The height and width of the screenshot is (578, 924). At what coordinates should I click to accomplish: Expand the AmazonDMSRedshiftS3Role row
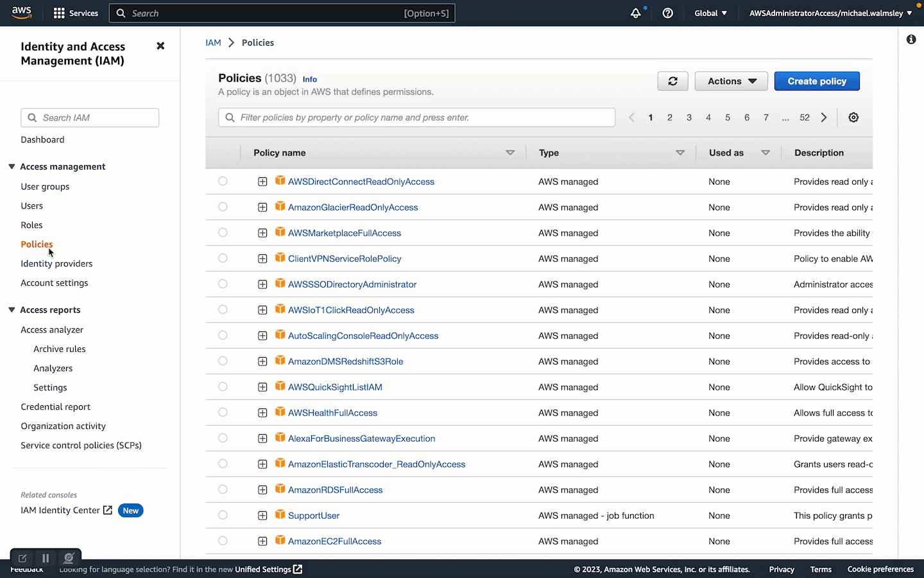[262, 362]
